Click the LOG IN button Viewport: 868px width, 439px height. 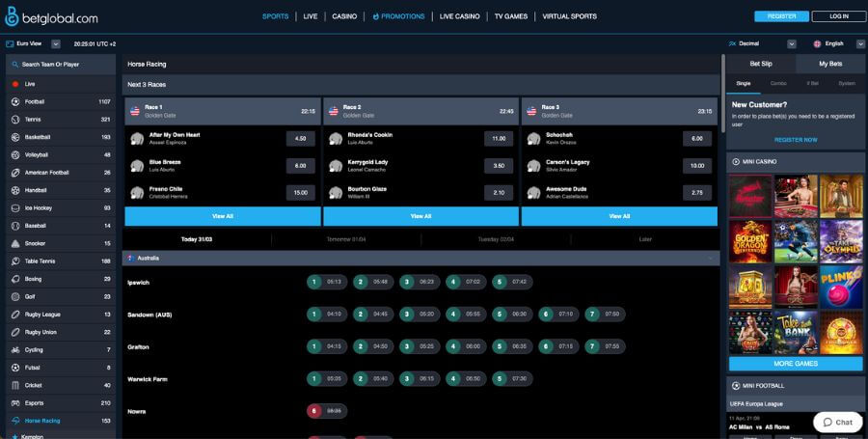839,16
